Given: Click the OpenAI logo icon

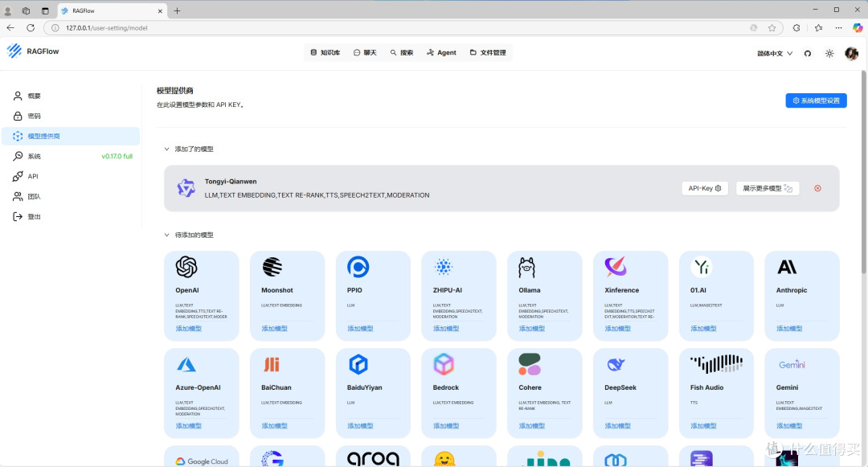Looking at the screenshot, I should point(186,267).
